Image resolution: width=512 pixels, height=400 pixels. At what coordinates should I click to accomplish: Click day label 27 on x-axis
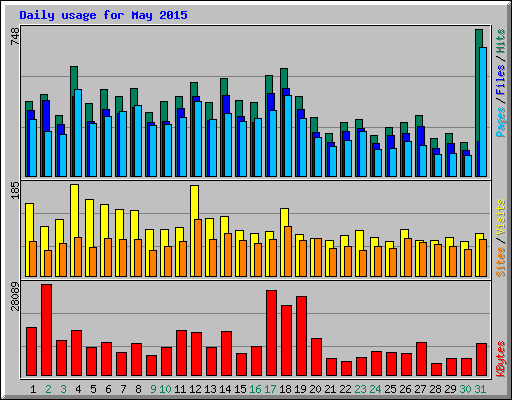tap(420, 389)
